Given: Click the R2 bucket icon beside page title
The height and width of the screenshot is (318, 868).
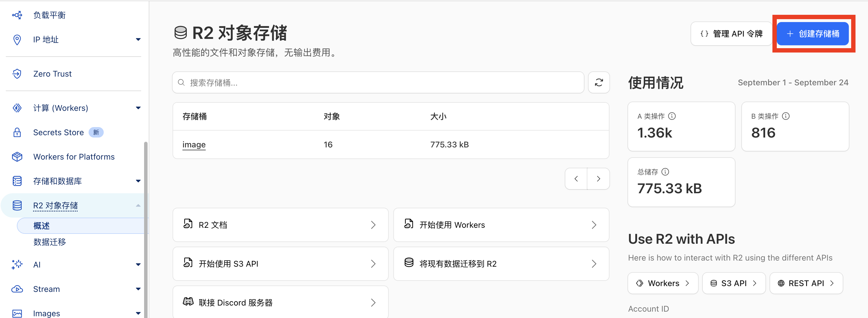Looking at the screenshot, I should [181, 32].
